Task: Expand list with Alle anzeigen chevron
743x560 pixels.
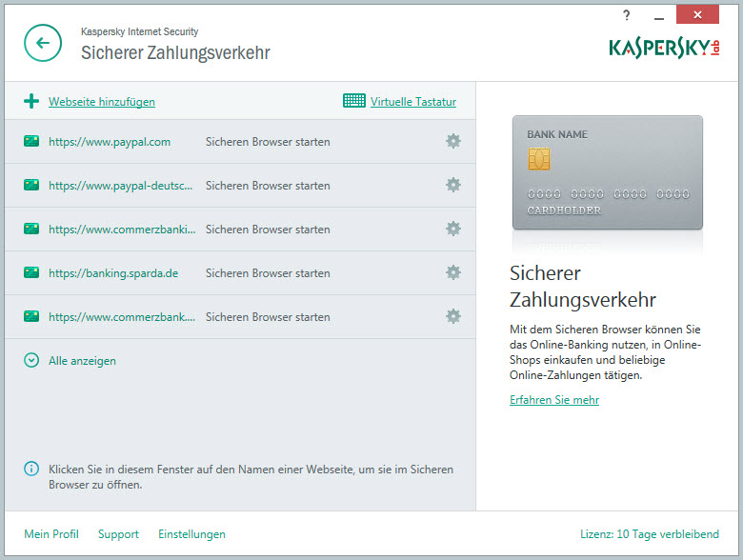Action: point(31,361)
